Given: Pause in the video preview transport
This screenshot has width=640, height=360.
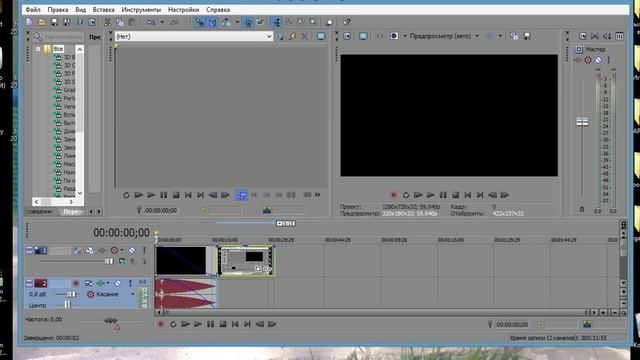Looking at the screenshot, I should [x=443, y=195].
